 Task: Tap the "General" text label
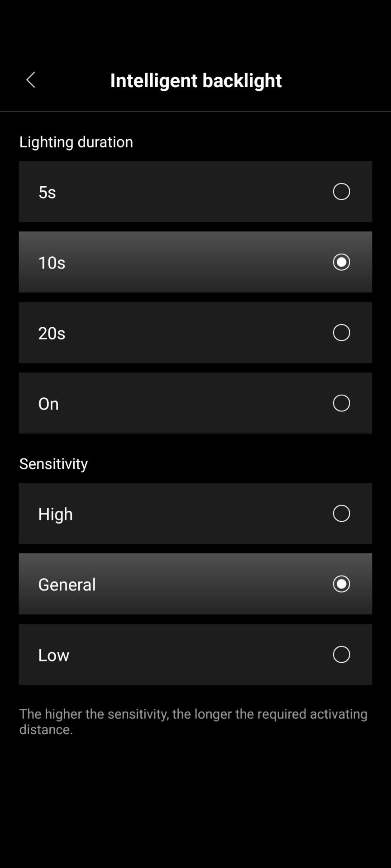(67, 585)
